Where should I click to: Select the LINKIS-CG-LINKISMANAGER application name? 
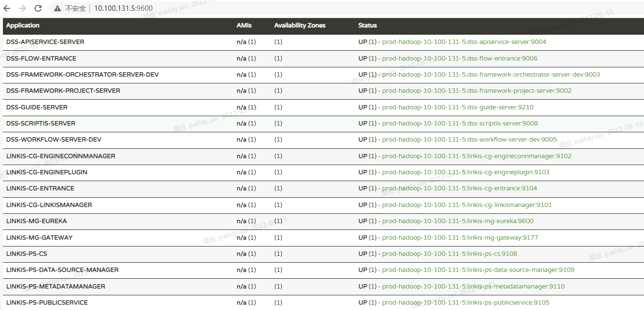pyautogui.click(x=49, y=205)
